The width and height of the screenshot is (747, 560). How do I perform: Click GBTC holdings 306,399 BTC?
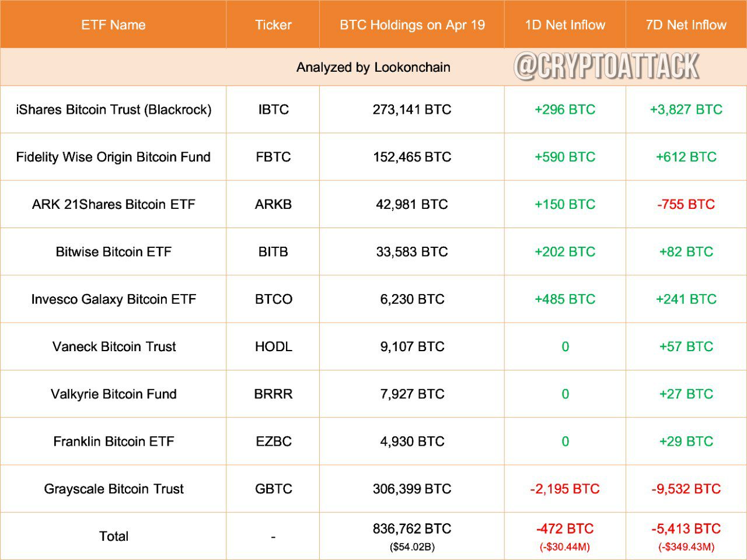412,489
